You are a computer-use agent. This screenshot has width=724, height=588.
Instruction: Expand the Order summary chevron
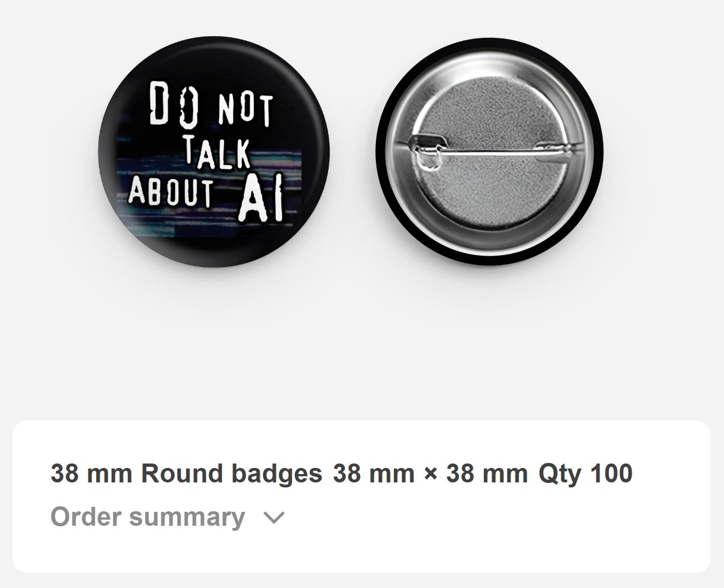(274, 518)
